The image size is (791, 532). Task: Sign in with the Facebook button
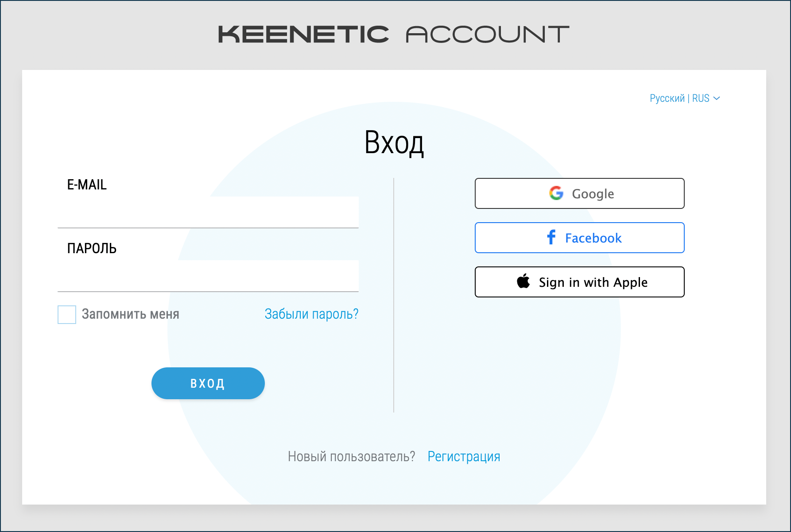click(580, 238)
